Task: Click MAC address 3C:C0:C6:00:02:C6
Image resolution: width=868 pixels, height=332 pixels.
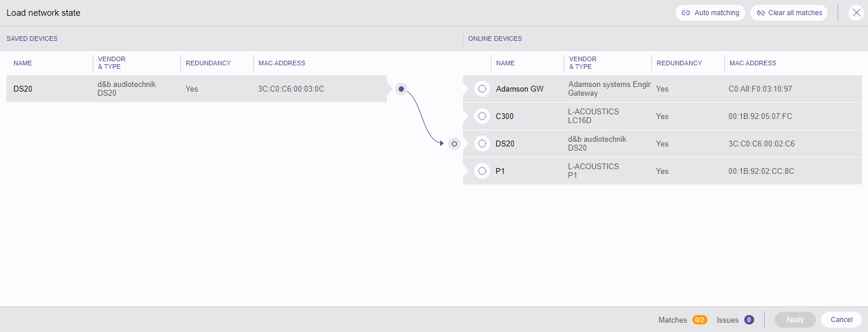Action: [762, 144]
